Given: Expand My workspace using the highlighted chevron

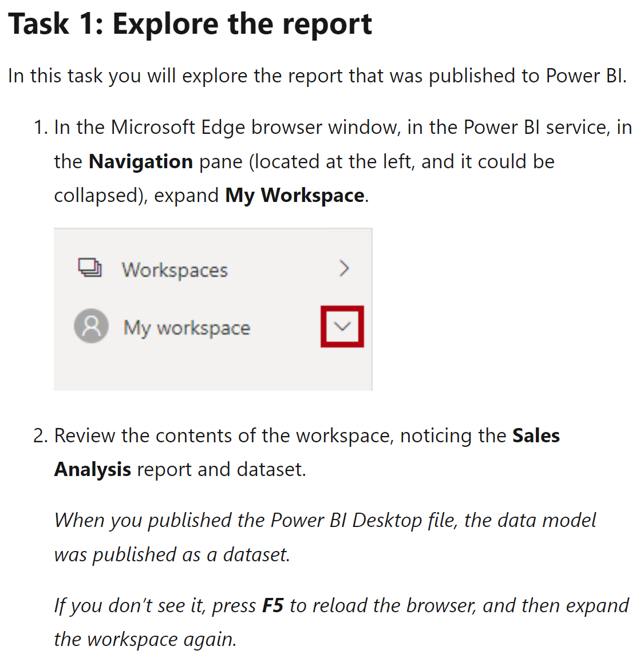Looking at the screenshot, I should tap(342, 326).
